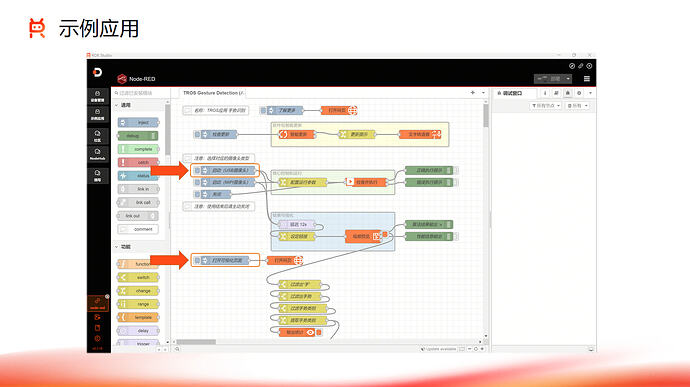
Task: Click the white D logo above the sidebar
Action: tap(98, 72)
